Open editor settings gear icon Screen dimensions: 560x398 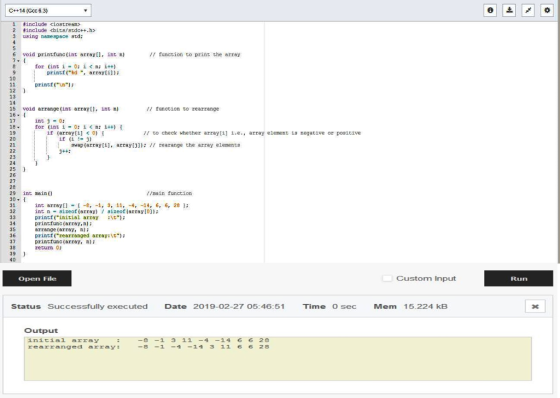click(x=547, y=10)
